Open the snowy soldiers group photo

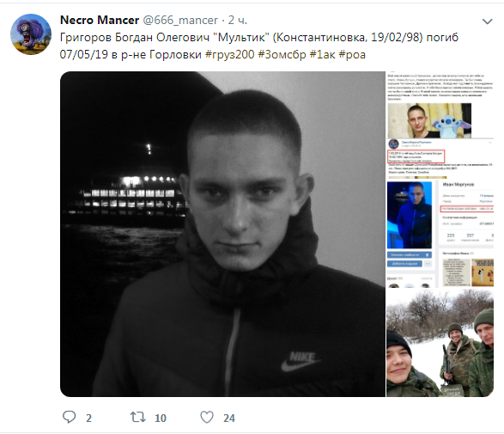click(x=440, y=343)
